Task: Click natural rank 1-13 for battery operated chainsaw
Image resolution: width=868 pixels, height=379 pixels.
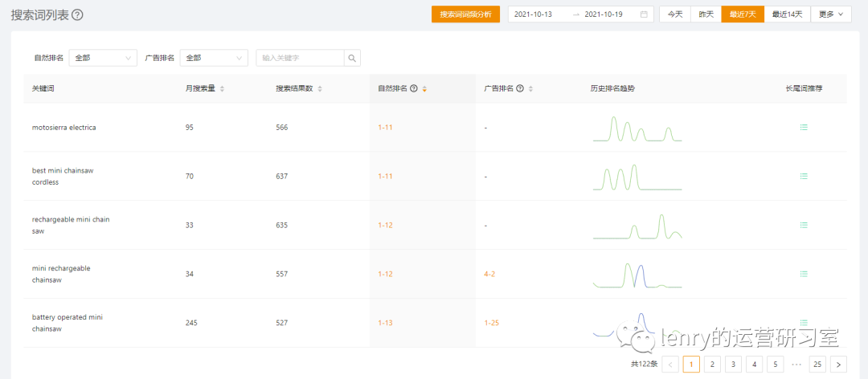Action: 385,323
